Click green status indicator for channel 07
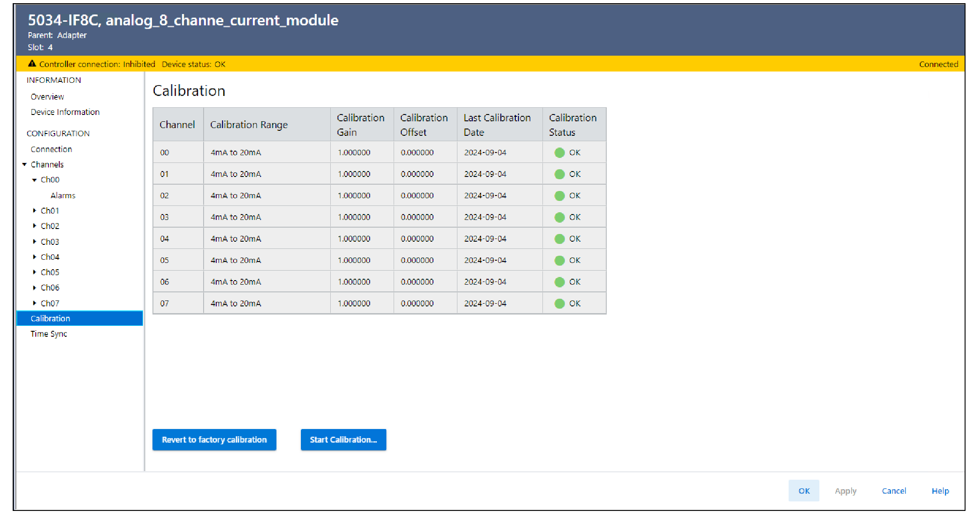980x515 pixels. point(560,303)
